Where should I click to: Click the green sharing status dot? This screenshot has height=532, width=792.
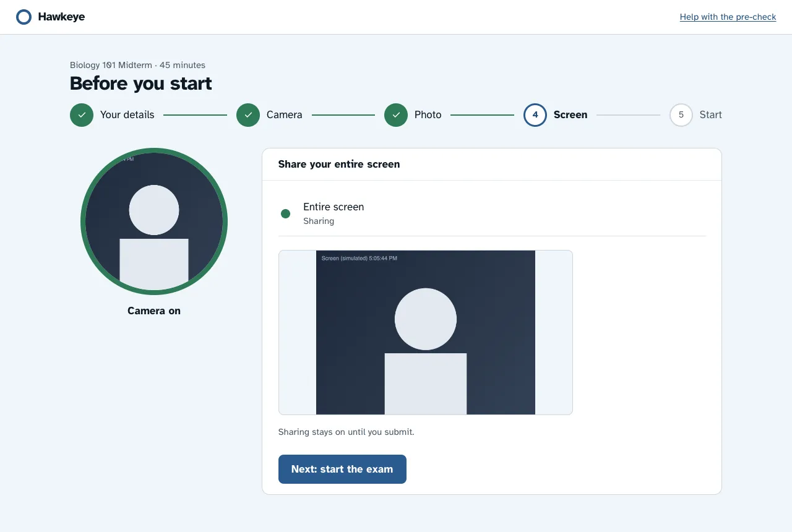(285, 214)
